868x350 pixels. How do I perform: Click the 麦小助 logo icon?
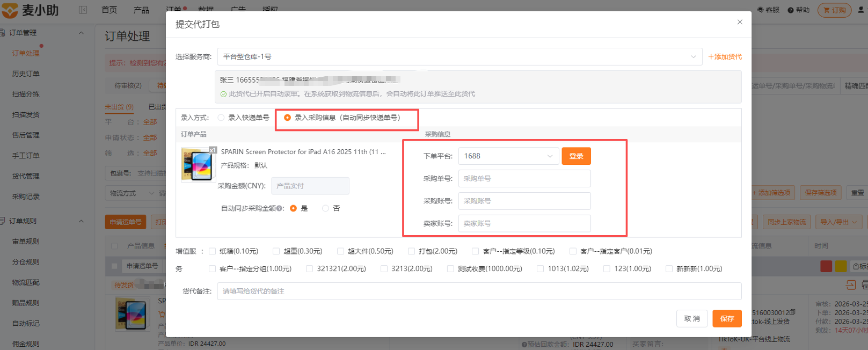pos(10,10)
